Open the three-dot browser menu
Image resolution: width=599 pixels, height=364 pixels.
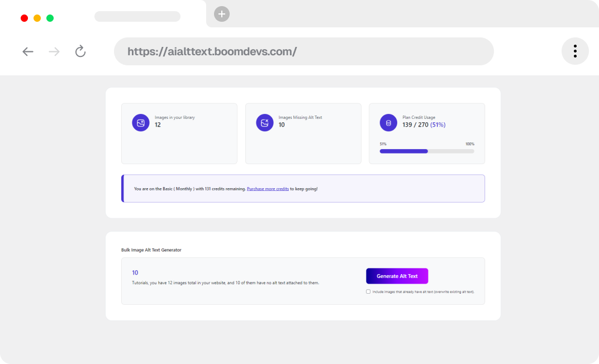(x=575, y=51)
